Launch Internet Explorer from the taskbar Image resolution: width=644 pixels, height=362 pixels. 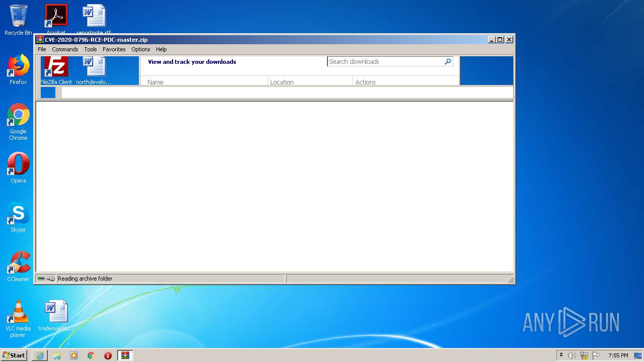click(40, 355)
